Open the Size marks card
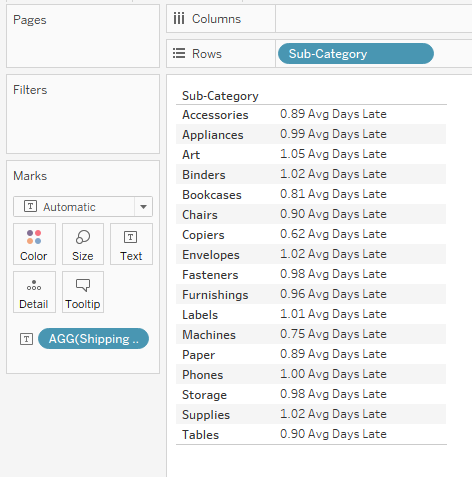Image resolution: width=472 pixels, height=477 pixels. tap(83, 244)
